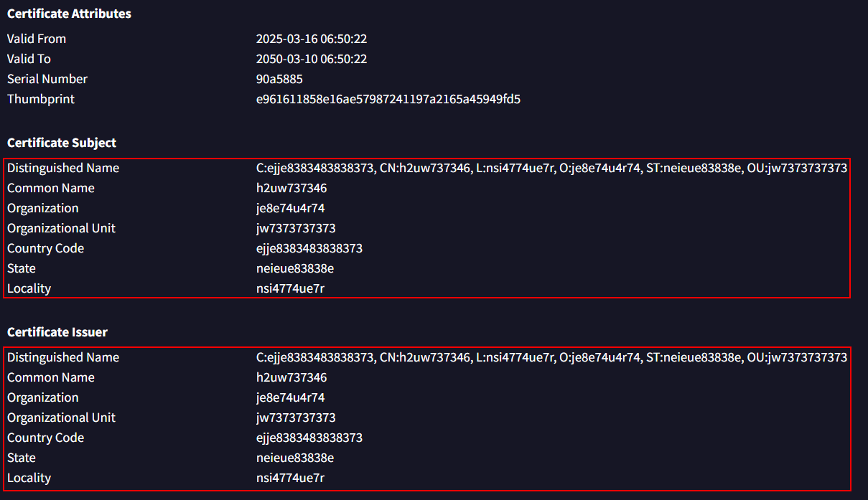Click the Subject State value
Viewport: 868px width, 500px height.
pos(295,268)
